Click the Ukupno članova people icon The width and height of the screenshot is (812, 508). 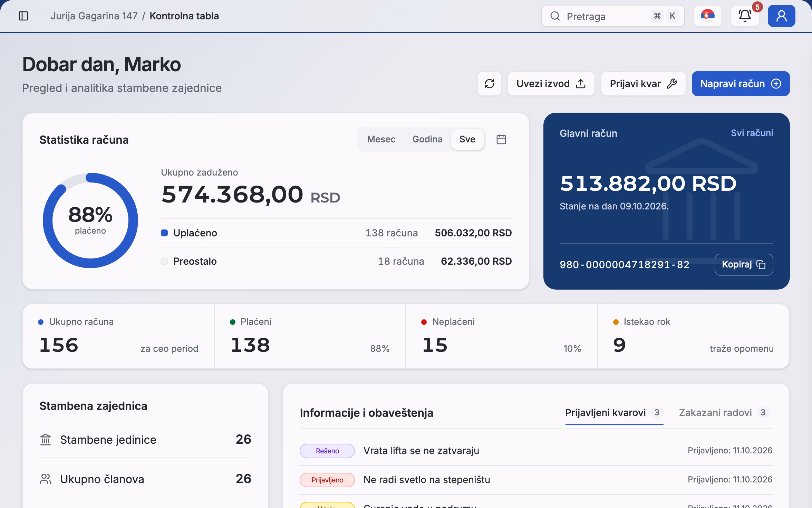coord(46,479)
